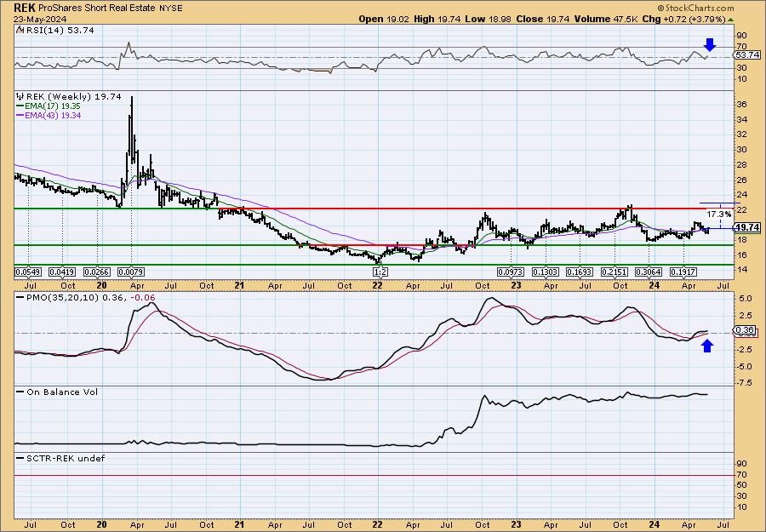Click the High 19.74 value in the header

point(437,19)
